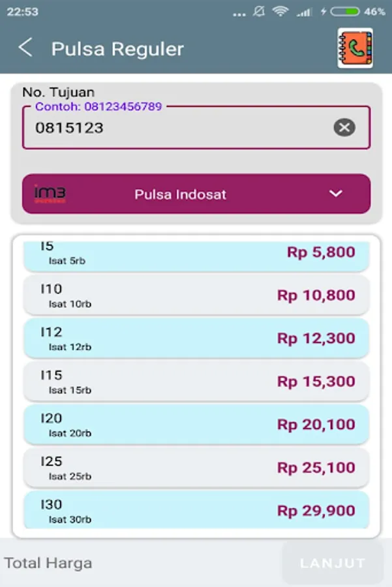Image resolution: width=392 pixels, height=587 pixels.
Task: Tap the muted notification bell icon
Action: tap(260, 11)
